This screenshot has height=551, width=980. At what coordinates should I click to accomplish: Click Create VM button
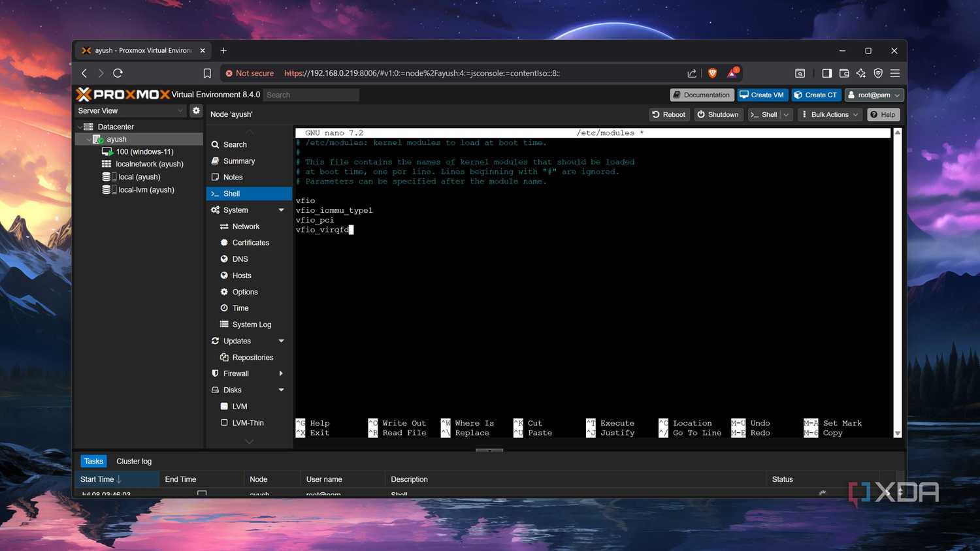762,95
